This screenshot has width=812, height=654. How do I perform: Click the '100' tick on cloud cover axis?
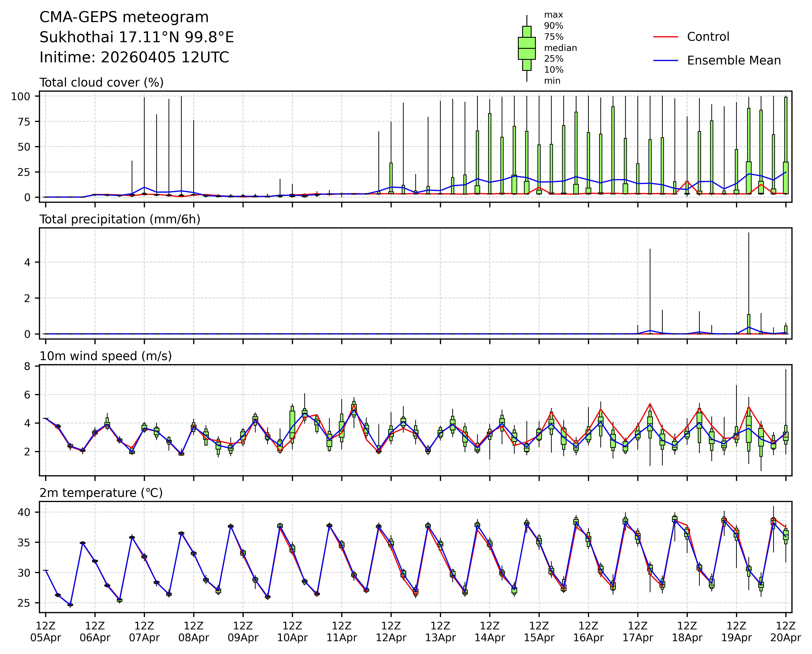20,96
